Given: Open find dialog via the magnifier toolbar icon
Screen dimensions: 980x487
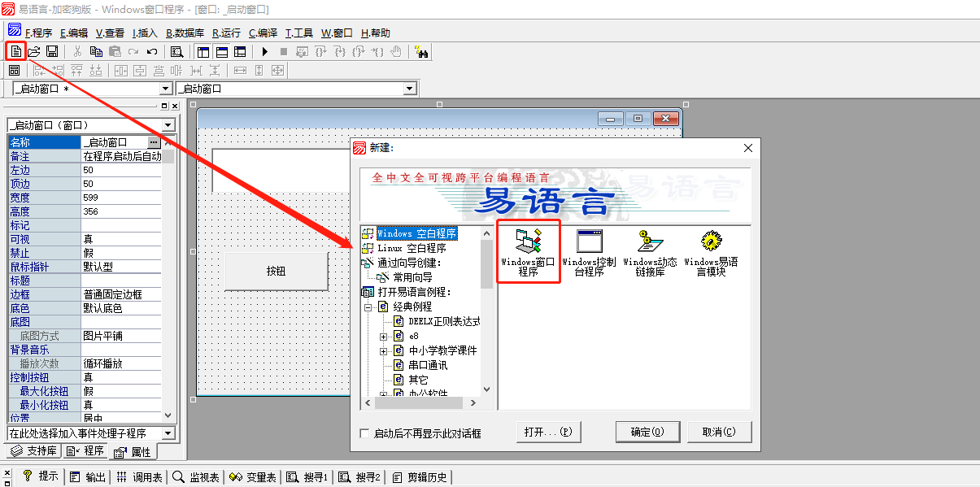Looking at the screenshot, I should click(x=178, y=50).
